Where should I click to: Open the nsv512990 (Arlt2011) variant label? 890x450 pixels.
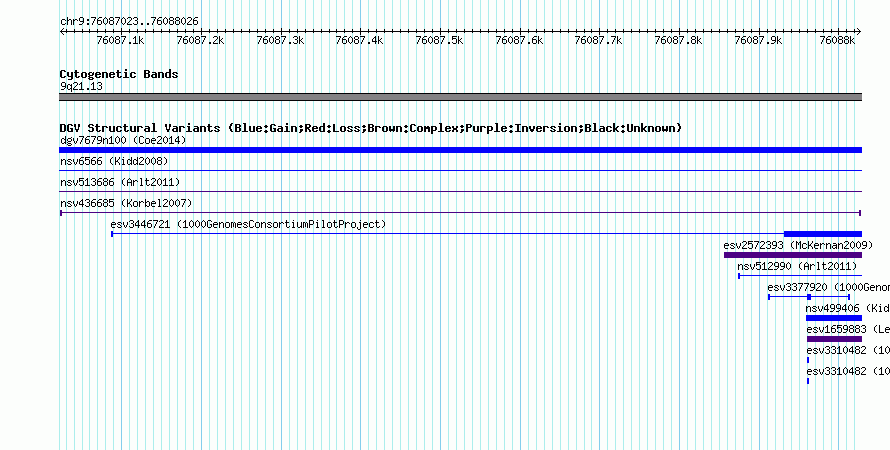[x=797, y=267]
